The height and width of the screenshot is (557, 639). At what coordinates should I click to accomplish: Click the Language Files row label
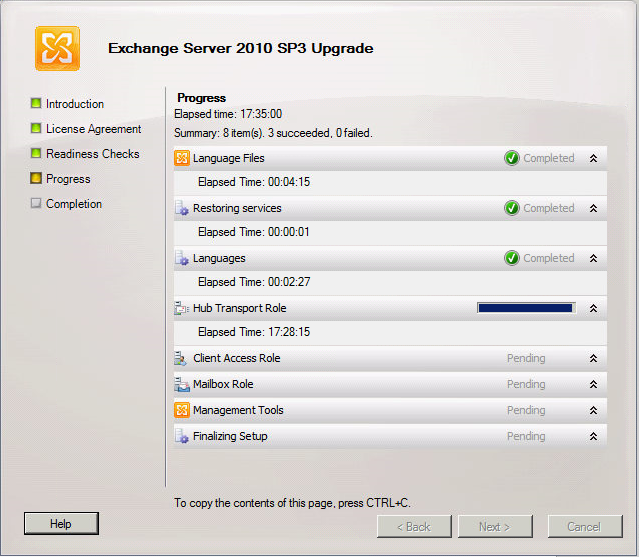229,158
